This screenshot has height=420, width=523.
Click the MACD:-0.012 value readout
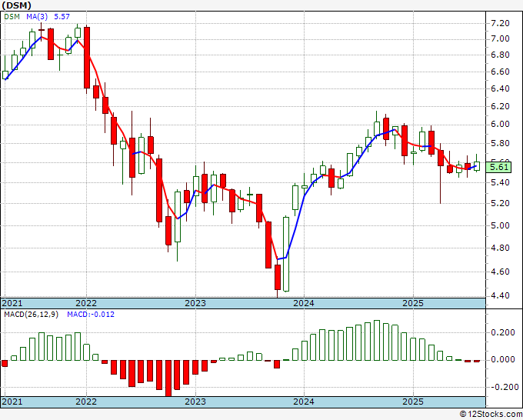[x=91, y=315]
